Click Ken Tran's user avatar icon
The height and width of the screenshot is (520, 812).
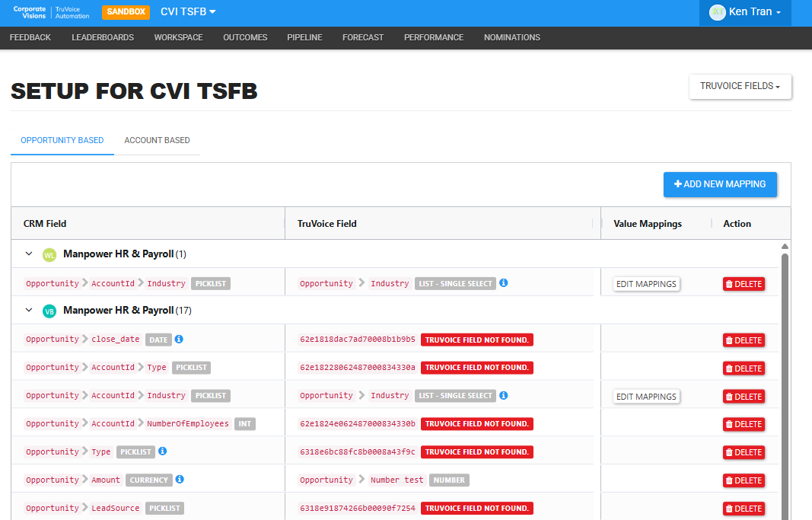coord(717,12)
